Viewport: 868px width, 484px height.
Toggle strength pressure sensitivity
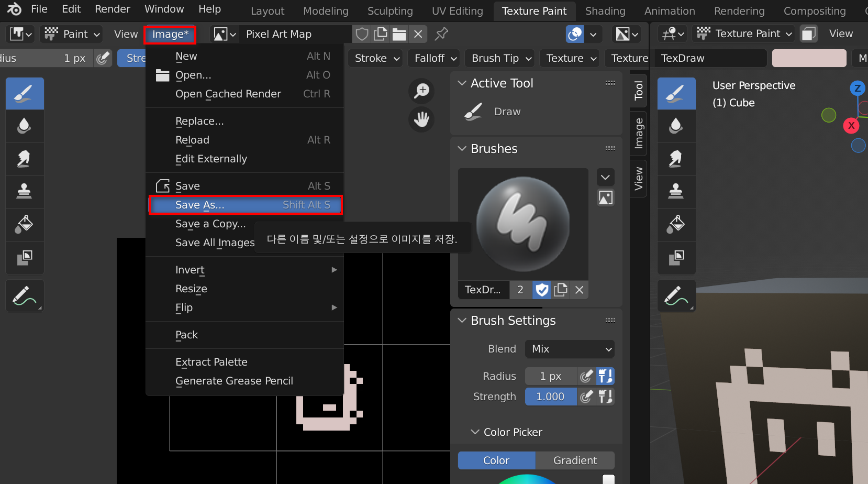(x=586, y=397)
